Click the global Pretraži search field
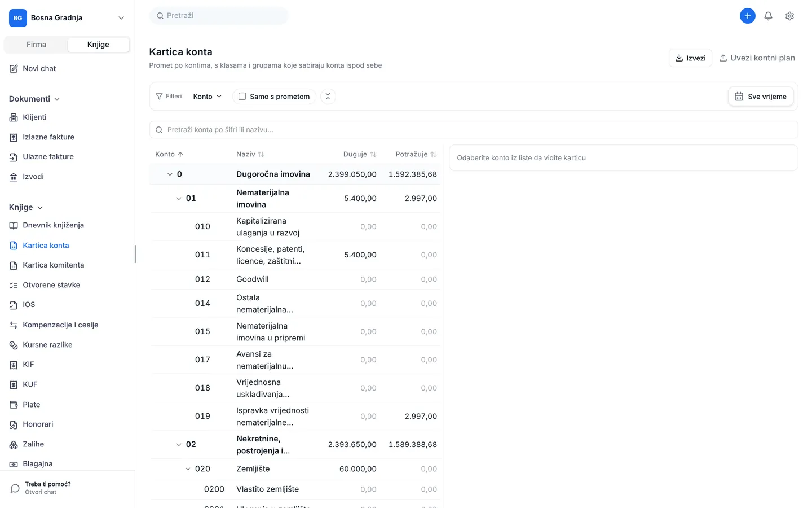812x508 pixels. (x=219, y=16)
